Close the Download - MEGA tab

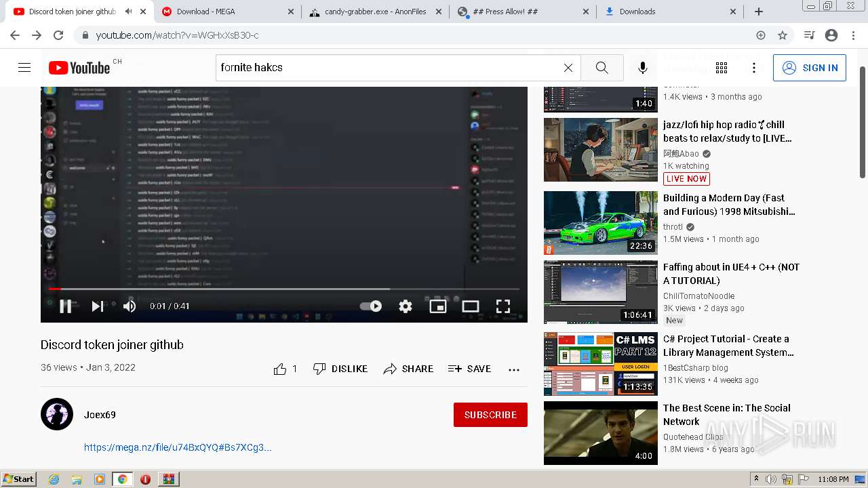(x=291, y=12)
